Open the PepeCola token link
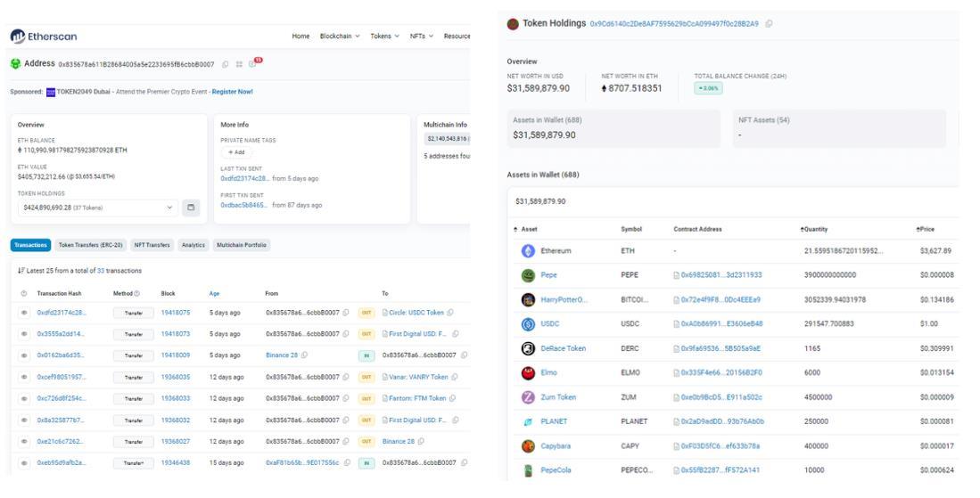The height and width of the screenshot is (498, 980). coord(556,469)
